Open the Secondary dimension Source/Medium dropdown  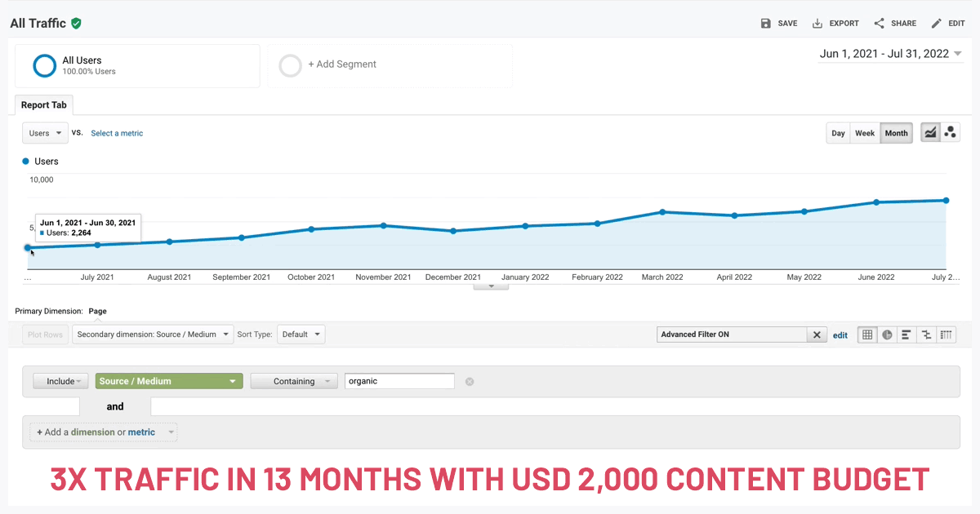click(x=152, y=334)
